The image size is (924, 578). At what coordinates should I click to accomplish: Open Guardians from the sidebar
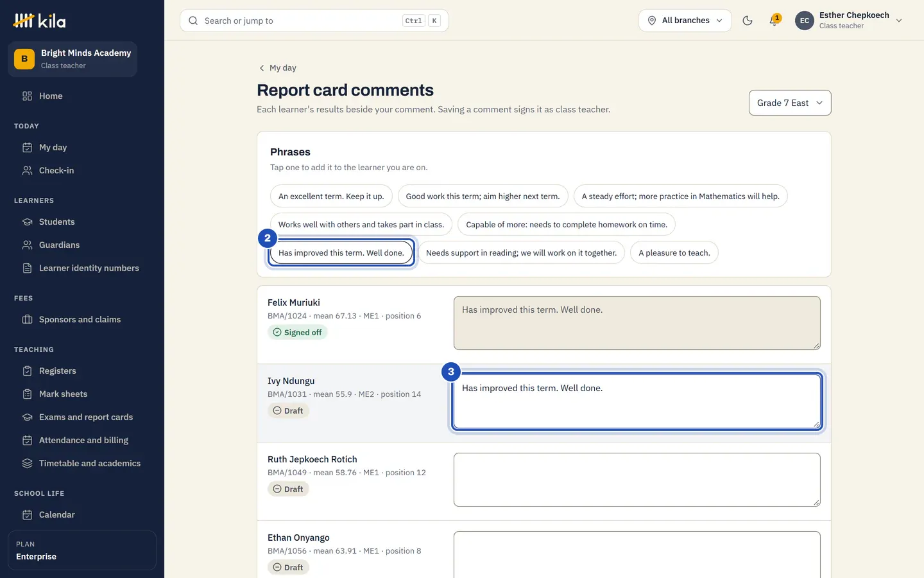click(82, 245)
